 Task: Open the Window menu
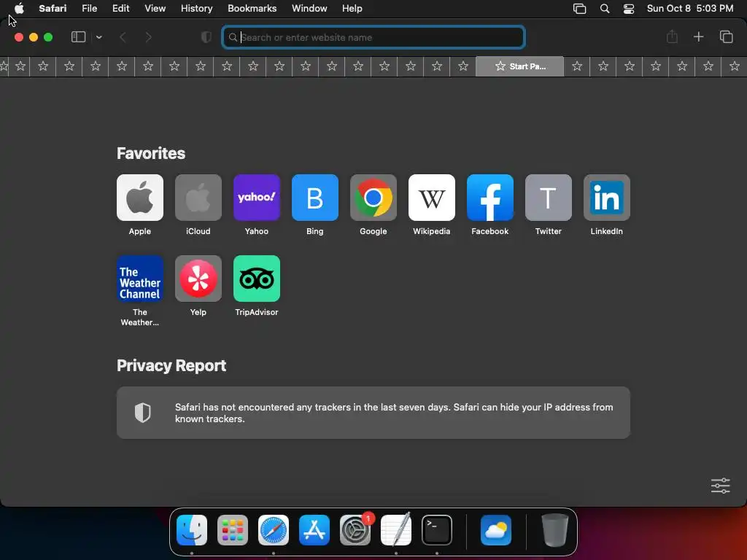click(309, 9)
